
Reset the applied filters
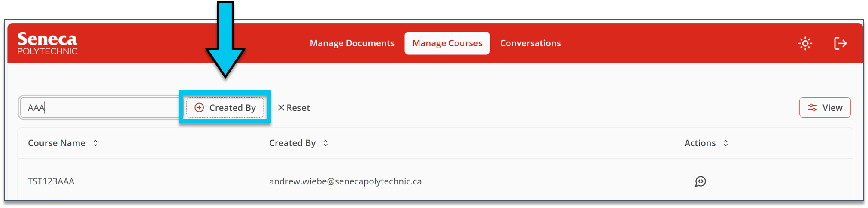294,108
